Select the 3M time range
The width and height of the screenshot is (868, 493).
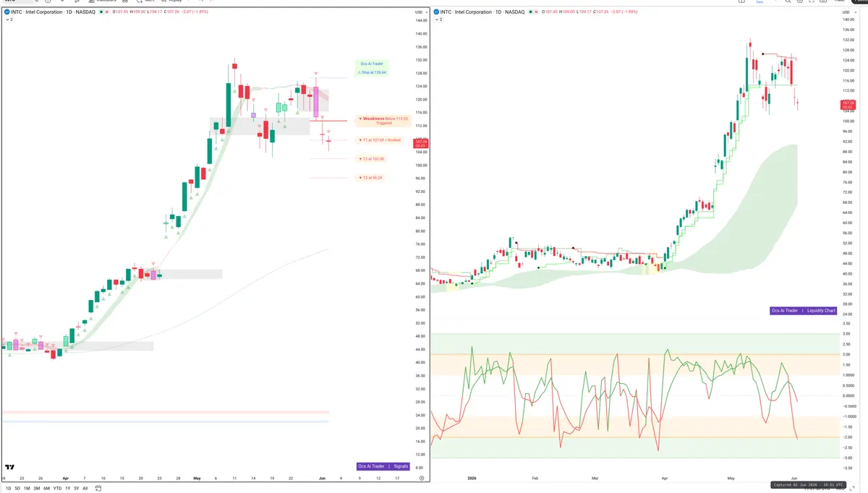pyautogui.click(x=37, y=489)
